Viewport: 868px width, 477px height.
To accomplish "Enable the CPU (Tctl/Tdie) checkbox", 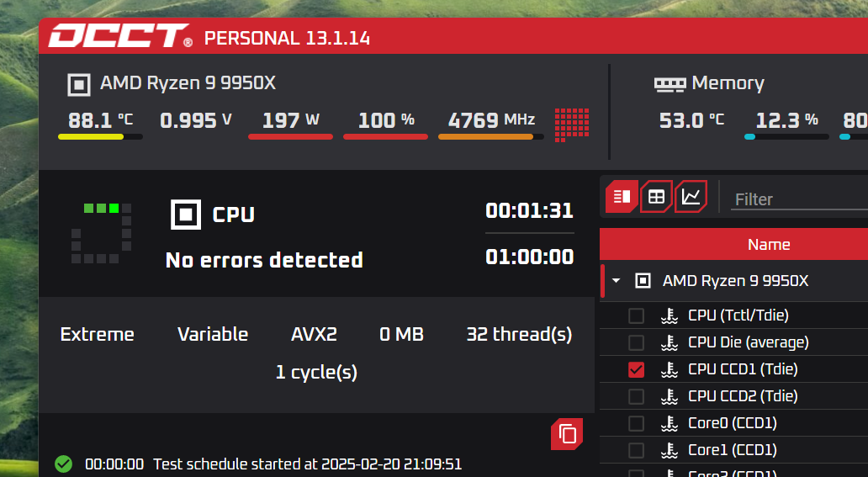I will pos(637,315).
